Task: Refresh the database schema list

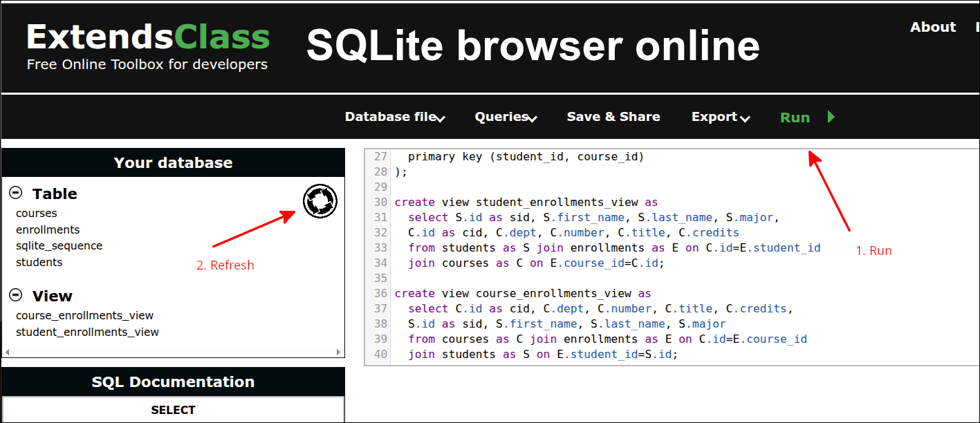Action: coord(320,201)
